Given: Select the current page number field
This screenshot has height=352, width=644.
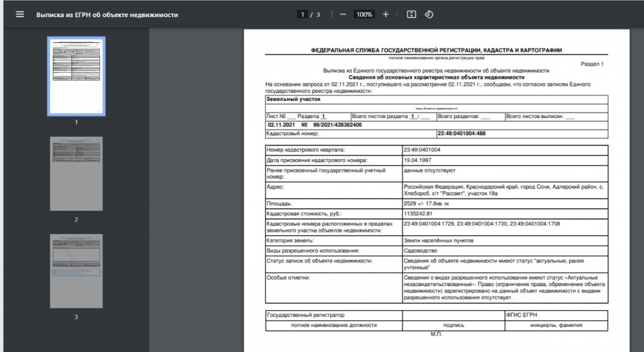Looking at the screenshot, I should 303,14.
